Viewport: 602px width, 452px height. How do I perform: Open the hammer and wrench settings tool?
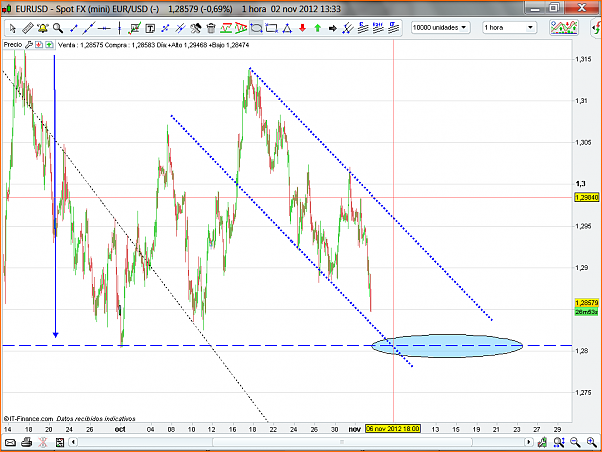pos(195,28)
